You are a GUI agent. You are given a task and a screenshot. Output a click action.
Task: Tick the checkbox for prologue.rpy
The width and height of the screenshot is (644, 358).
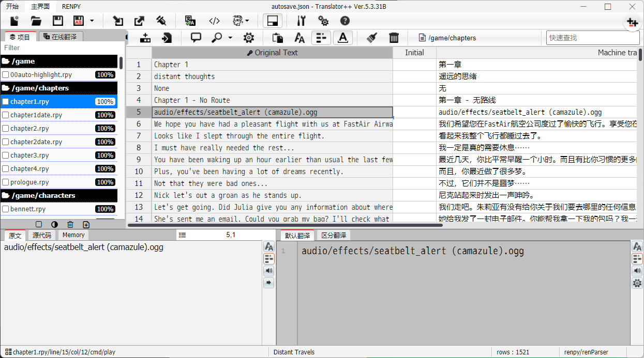click(x=6, y=182)
